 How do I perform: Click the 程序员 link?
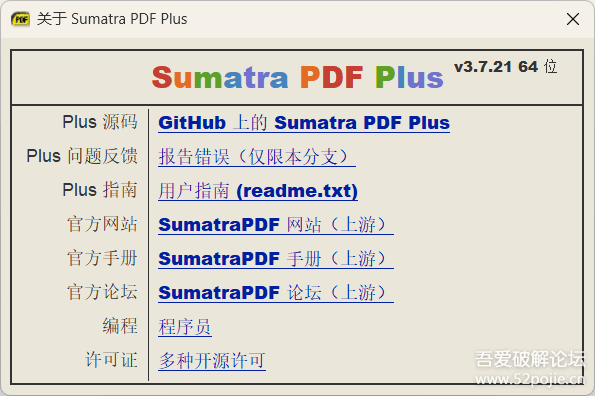185,327
